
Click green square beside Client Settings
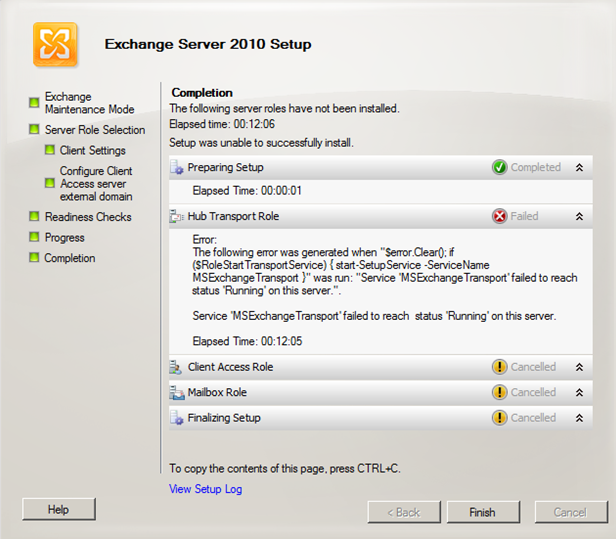(50, 150)
